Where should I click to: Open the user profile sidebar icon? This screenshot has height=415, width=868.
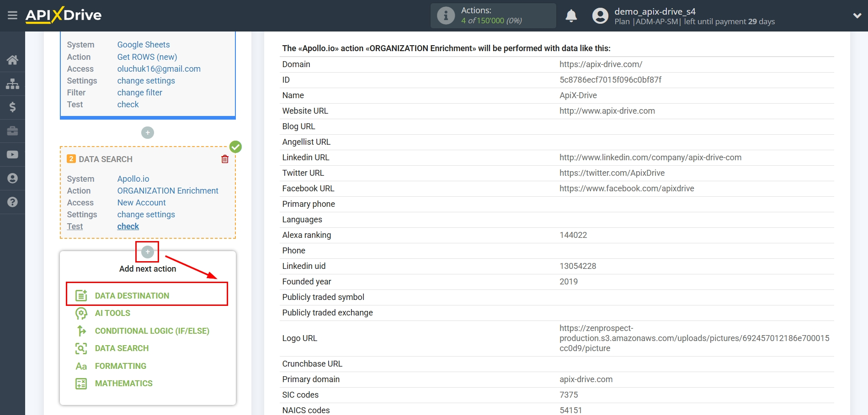(12, 178)
